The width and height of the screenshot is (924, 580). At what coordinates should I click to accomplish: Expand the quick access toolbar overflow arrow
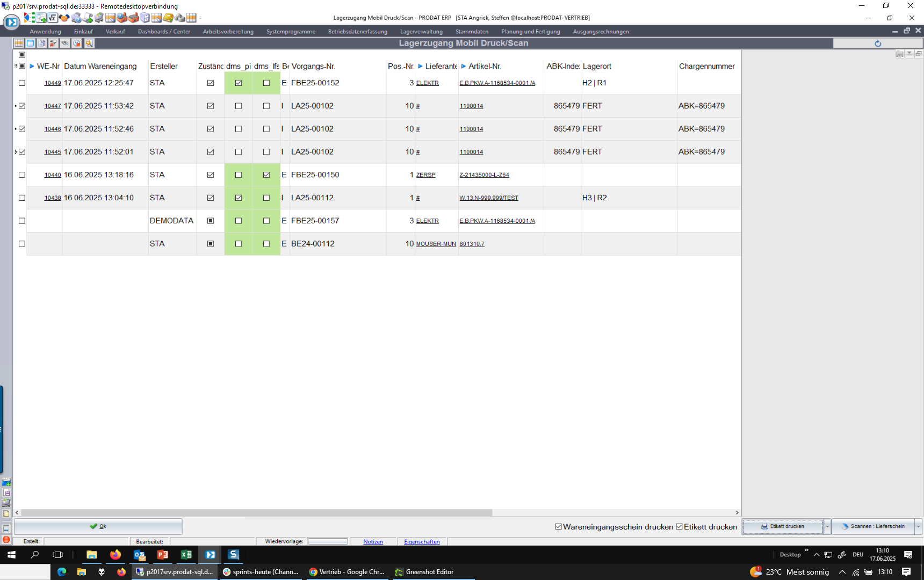(x=201, y=18)
